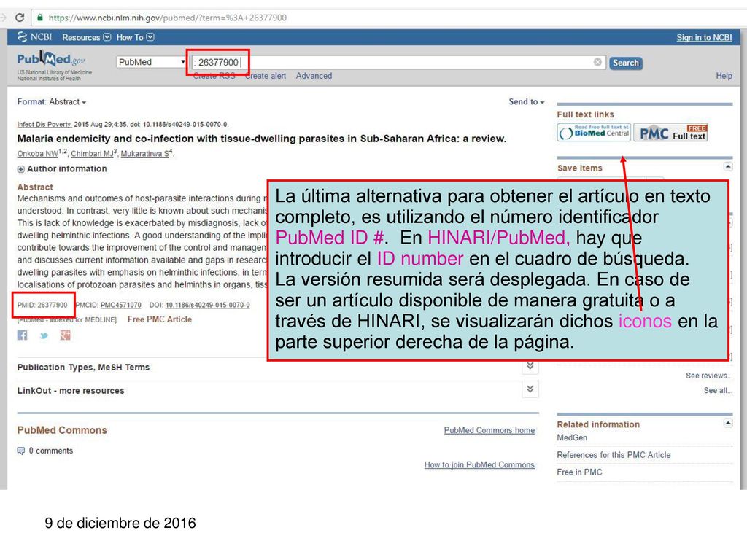Expand Publication Types, MeSH Terms section
This screenshot has height=560, width=747.
click(530, 367)
